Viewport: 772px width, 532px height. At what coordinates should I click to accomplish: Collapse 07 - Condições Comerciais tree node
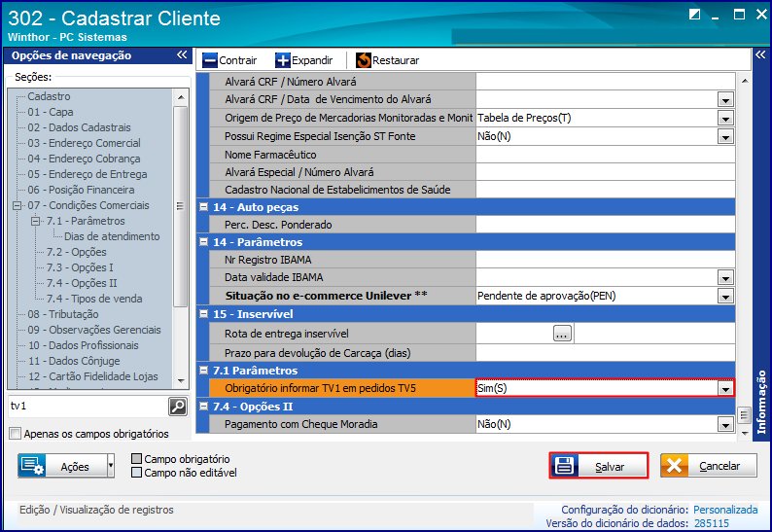tap(18, 205)
